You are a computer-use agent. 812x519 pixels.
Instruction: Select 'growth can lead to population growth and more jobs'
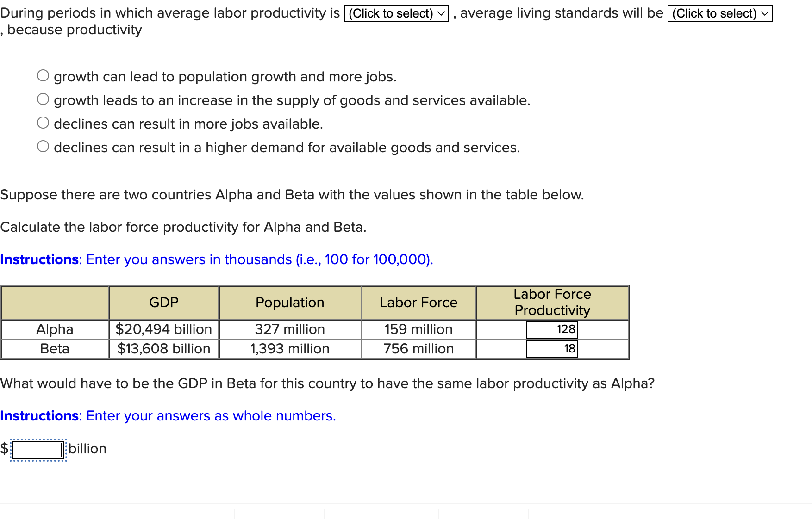click(43, 75)
